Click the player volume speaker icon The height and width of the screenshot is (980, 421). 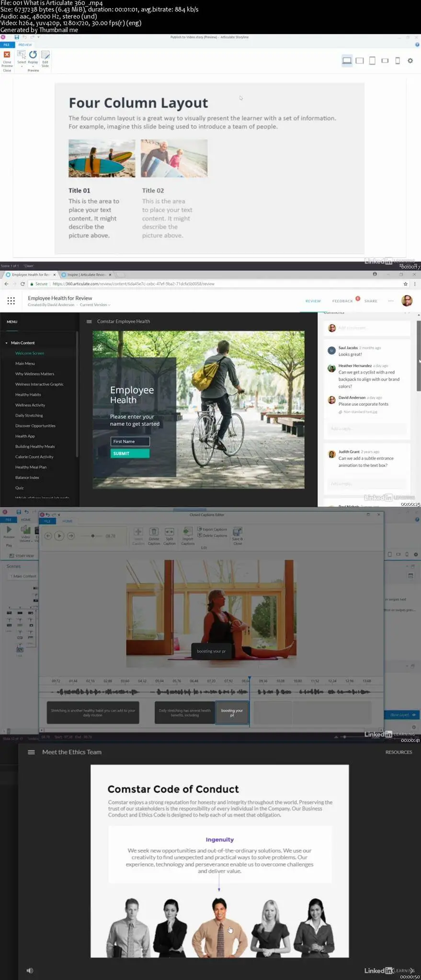(x=30, y=970)
